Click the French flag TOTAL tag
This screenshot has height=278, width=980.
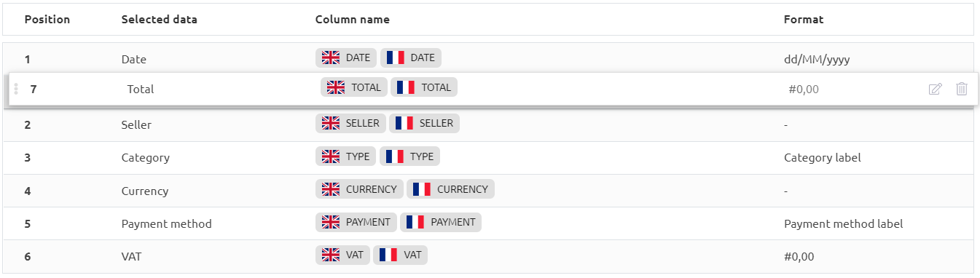coord(424,87)
